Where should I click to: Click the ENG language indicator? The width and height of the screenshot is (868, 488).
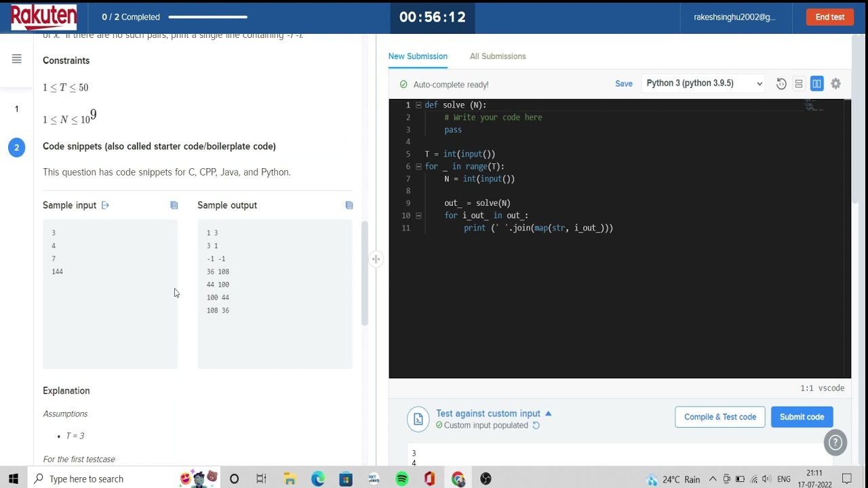click(x=784, y=479)
